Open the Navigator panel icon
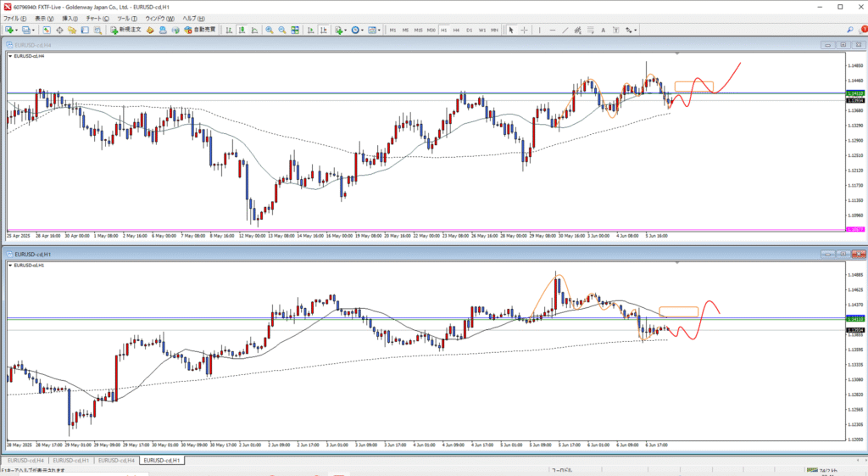 point(72,30)
